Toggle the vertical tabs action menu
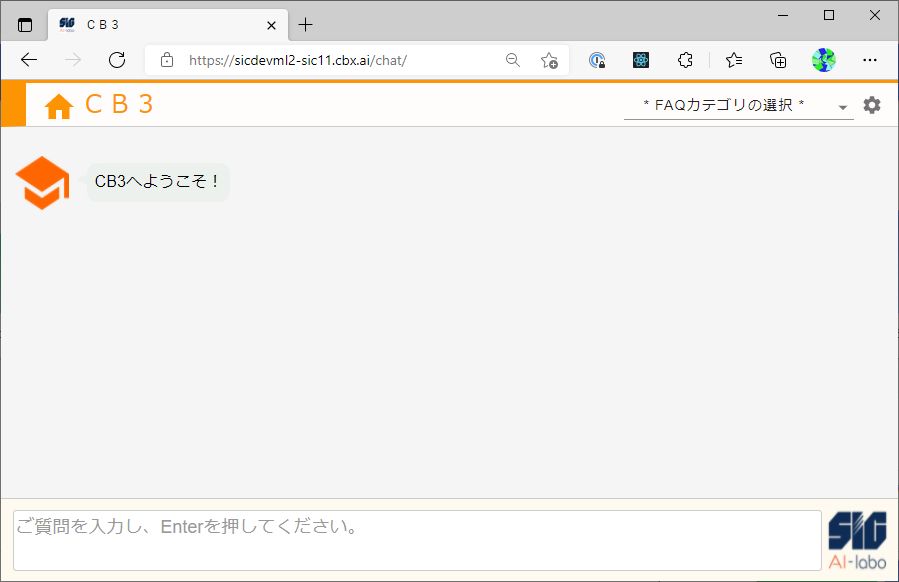The image size is (899, 582). pyautogui.click(x=25, y=25)
